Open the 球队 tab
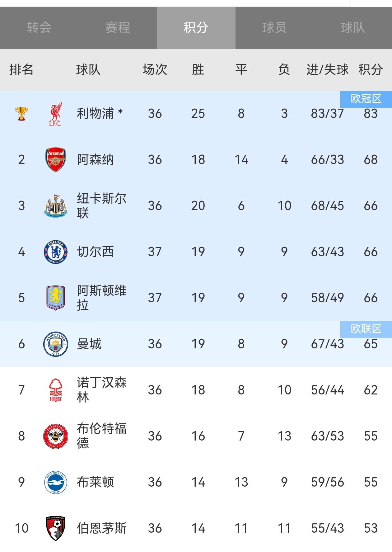Image resolution: width=392 pixels, height=552 pixels. point(353,28)
